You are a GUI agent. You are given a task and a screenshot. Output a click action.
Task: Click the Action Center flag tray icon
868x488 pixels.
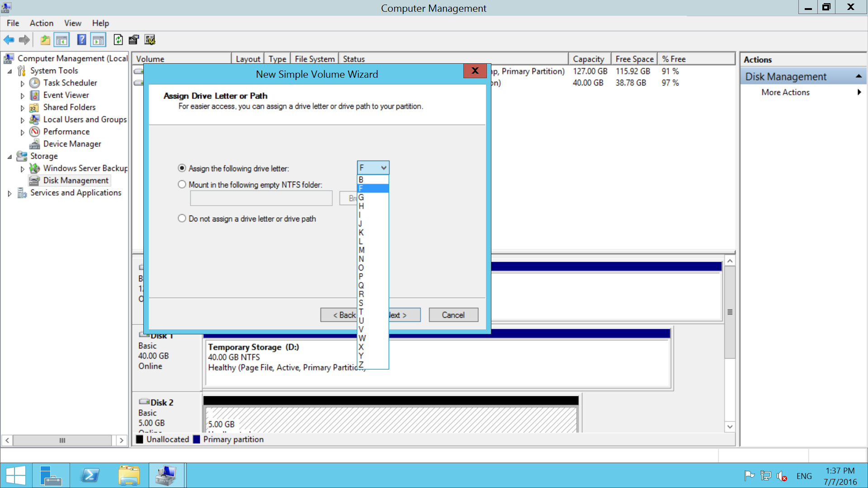(749, 475)
